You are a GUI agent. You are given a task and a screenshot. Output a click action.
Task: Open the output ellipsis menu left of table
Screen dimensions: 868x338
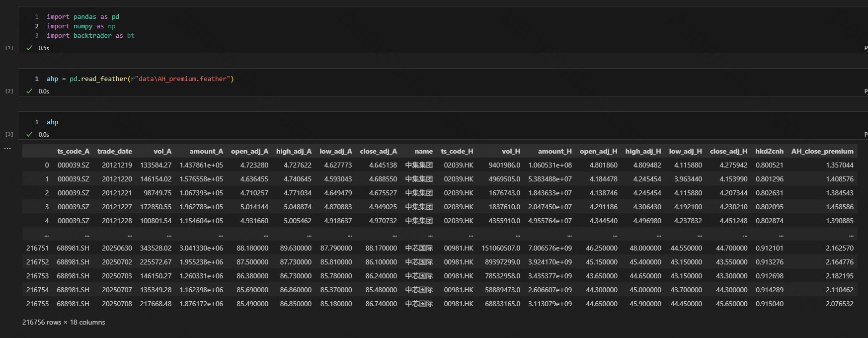[x=7, y=149]
